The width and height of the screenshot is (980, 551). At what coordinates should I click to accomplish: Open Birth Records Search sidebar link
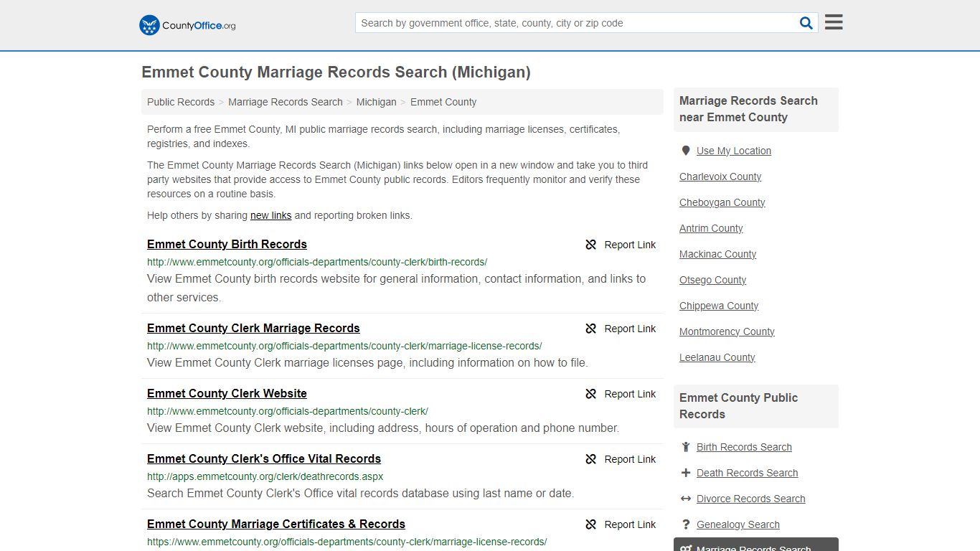[744, 447]
